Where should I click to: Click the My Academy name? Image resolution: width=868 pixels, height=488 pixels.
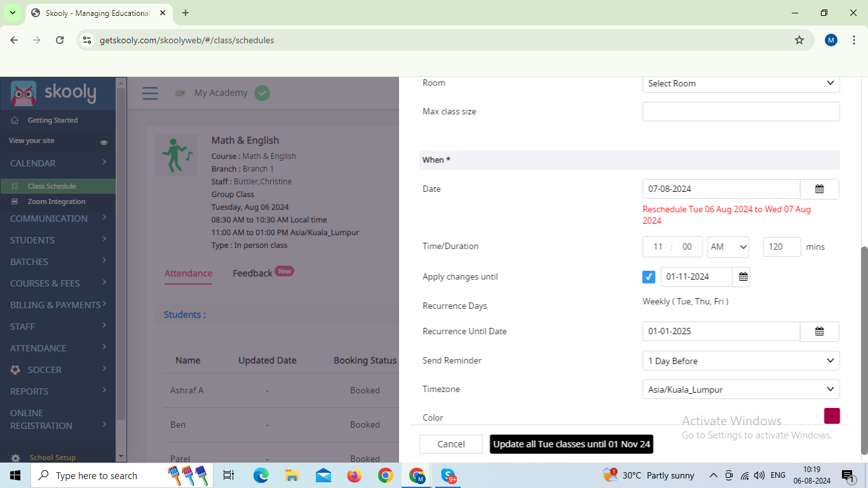point(220,93)
